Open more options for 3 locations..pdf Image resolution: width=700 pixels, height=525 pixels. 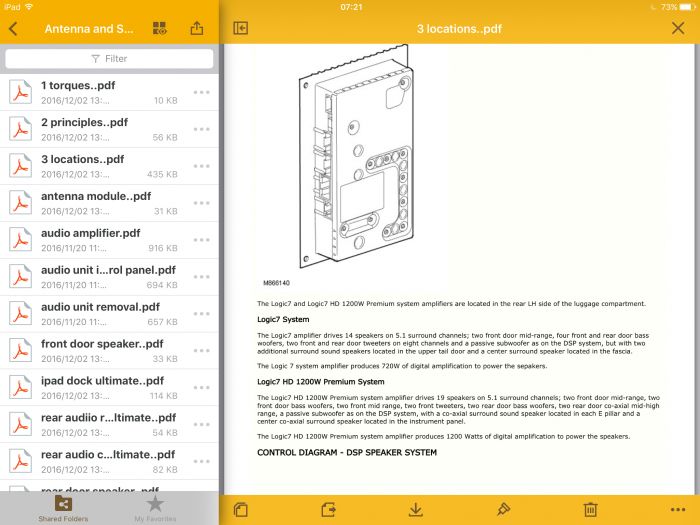pos(202,166)
